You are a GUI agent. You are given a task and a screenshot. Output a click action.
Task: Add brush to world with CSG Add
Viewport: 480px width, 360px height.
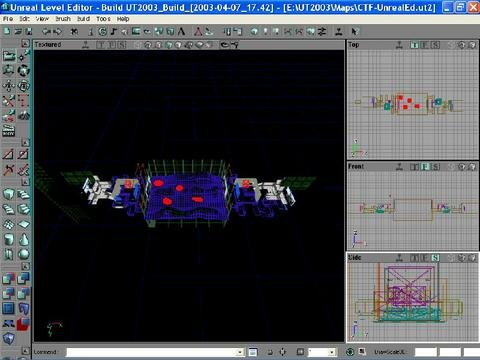coord(9,278)
